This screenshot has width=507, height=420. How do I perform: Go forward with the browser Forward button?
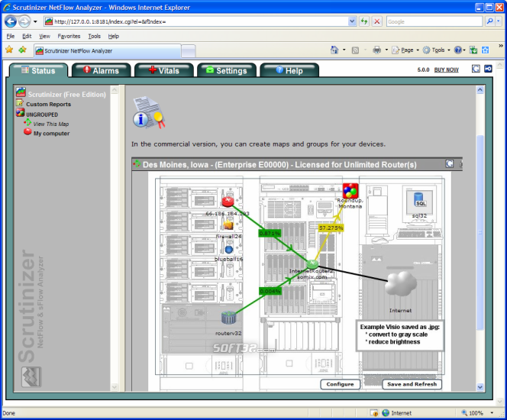click(x=24, y=21)
